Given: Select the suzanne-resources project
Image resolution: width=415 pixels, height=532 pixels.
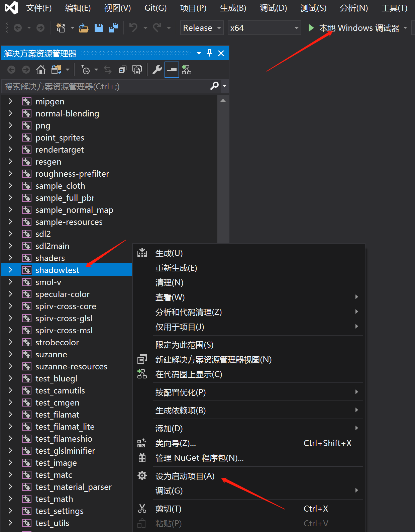Looking at the screenshot, I should [x=71, y=366].
